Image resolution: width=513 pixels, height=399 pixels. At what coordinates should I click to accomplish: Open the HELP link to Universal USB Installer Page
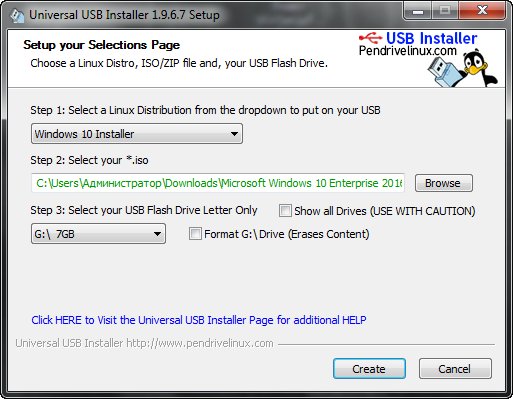tap(199, 320)
